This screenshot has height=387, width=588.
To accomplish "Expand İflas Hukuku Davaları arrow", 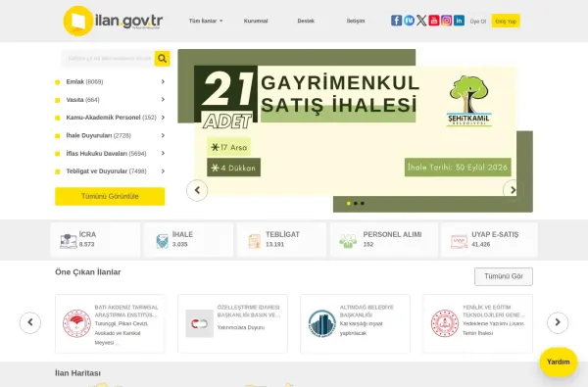I will pyautogui.click(x=163, y=153).
